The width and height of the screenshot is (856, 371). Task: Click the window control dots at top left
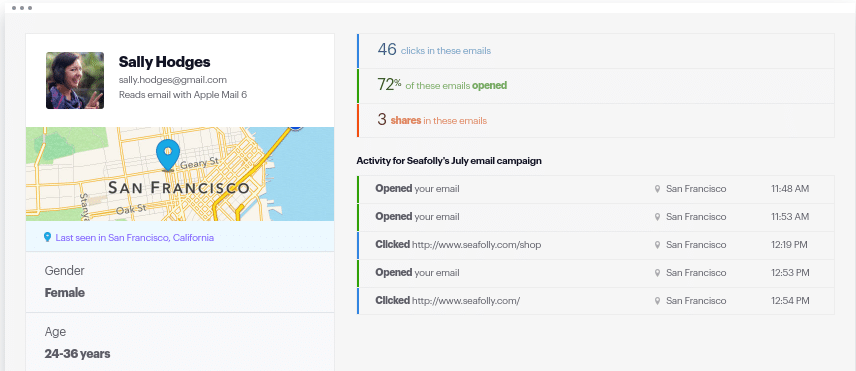point(22,8)
